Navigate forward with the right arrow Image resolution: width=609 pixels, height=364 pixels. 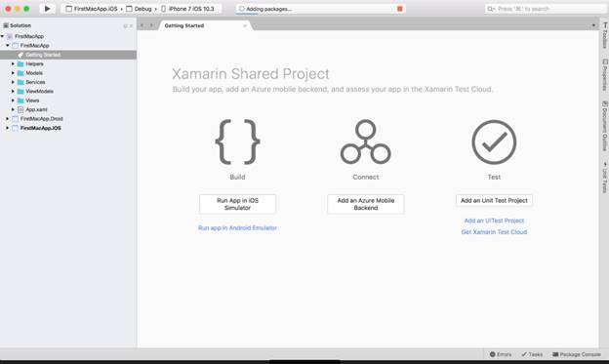[151, 25]
